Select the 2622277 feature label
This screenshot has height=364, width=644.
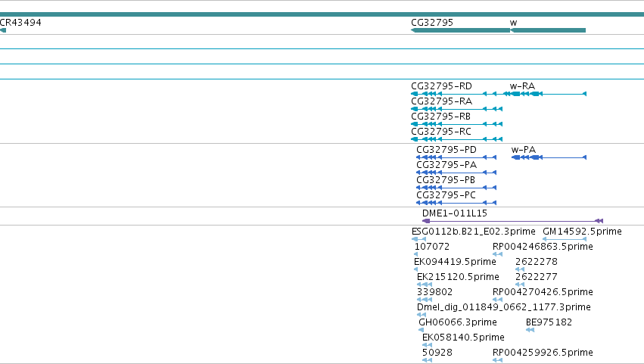[537, 277]
